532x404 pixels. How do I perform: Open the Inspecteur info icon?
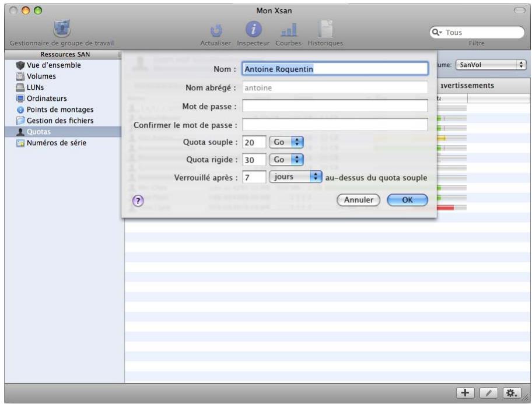[x=253, y=29]
